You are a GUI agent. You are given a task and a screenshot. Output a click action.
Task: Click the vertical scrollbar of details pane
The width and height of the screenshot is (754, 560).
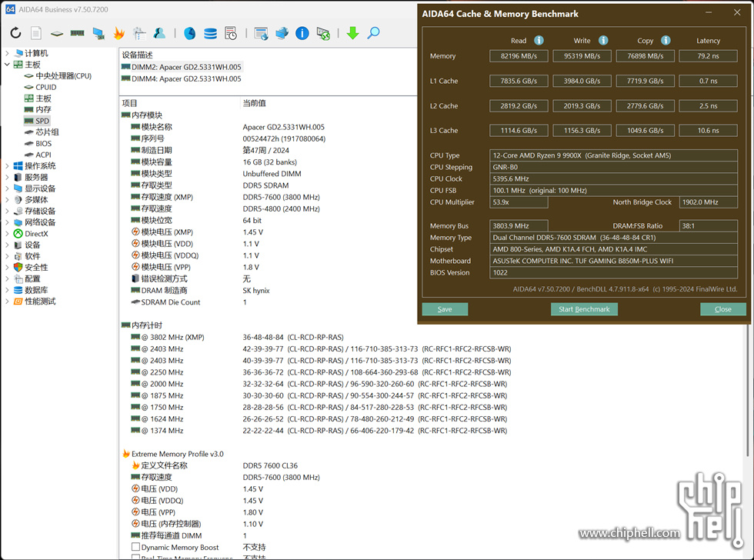pyautogui.click(x=748, y=389)
